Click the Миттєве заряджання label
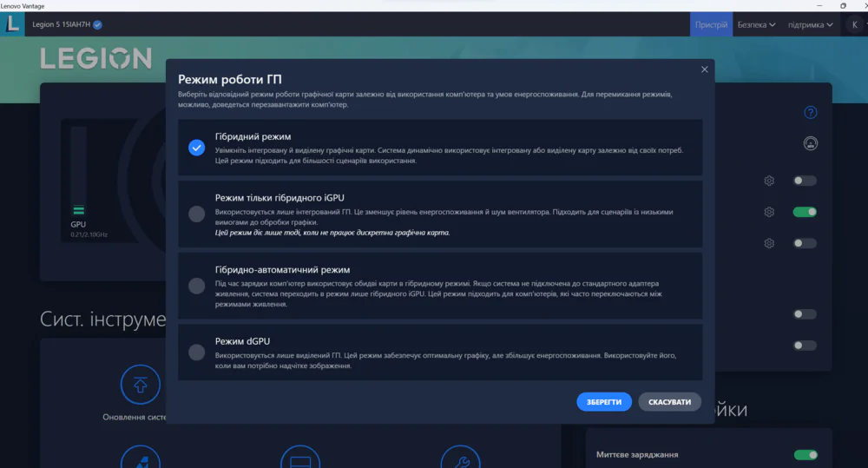The image size is (868, 468). [x=637, y=455]
